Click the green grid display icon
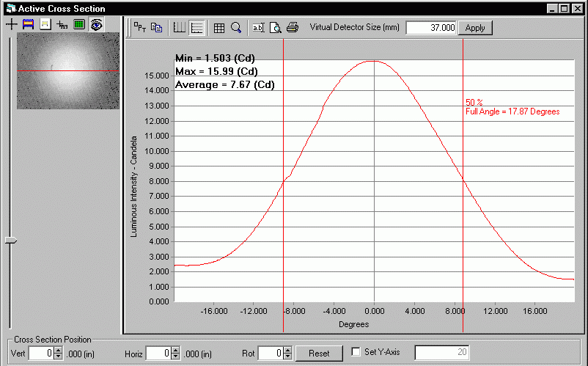The height and width of the screenshot is (366, 588). [x=79, y=24]
